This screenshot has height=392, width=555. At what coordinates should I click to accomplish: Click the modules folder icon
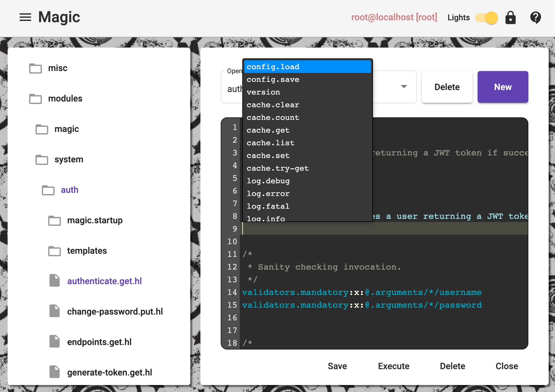pyautogui.click(x=35, y=99)
